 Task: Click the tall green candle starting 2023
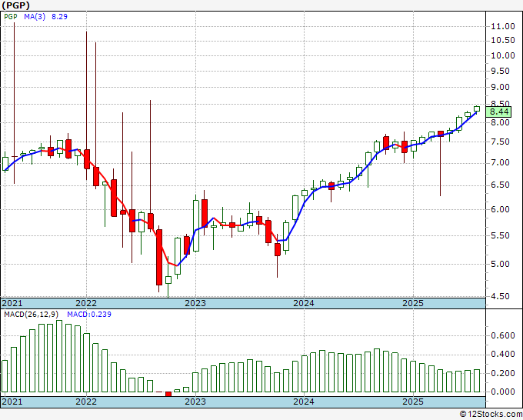[x=196, y=225]
